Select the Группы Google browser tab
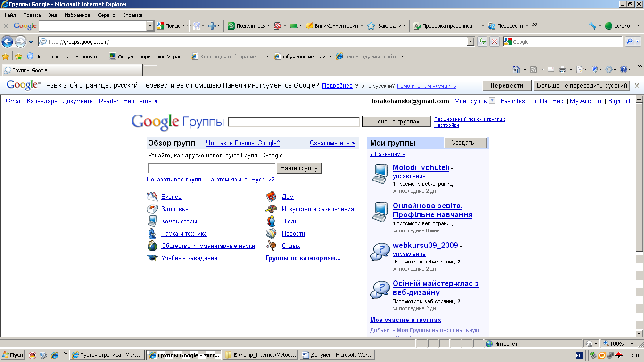 click(72, 70)
